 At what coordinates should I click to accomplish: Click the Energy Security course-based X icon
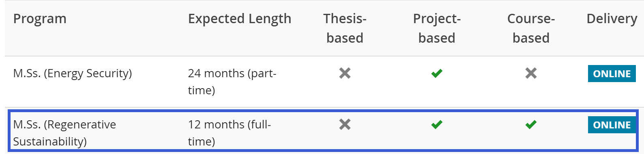(531, 73)
